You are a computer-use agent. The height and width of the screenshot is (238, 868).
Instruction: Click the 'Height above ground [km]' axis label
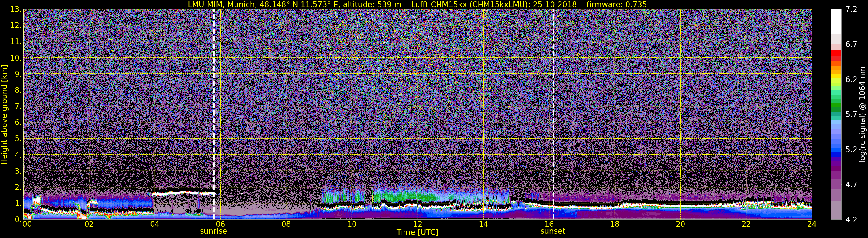click(4, 114)
